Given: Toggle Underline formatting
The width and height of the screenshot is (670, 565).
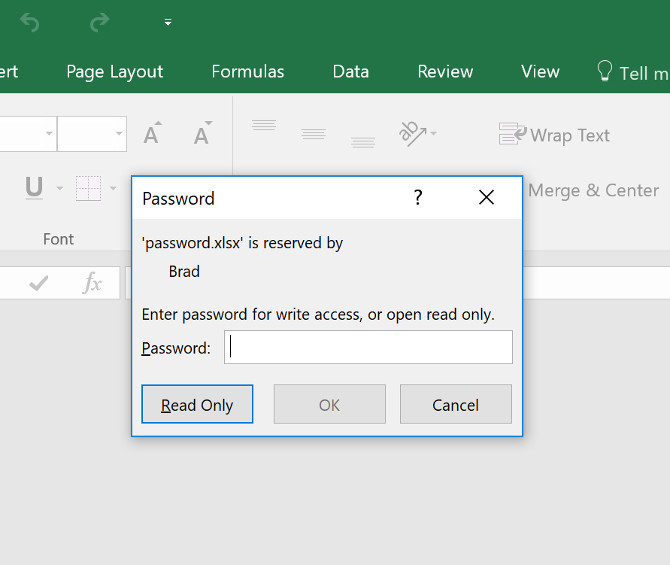Looking at the screenshot, I should (x=34, y=188).
